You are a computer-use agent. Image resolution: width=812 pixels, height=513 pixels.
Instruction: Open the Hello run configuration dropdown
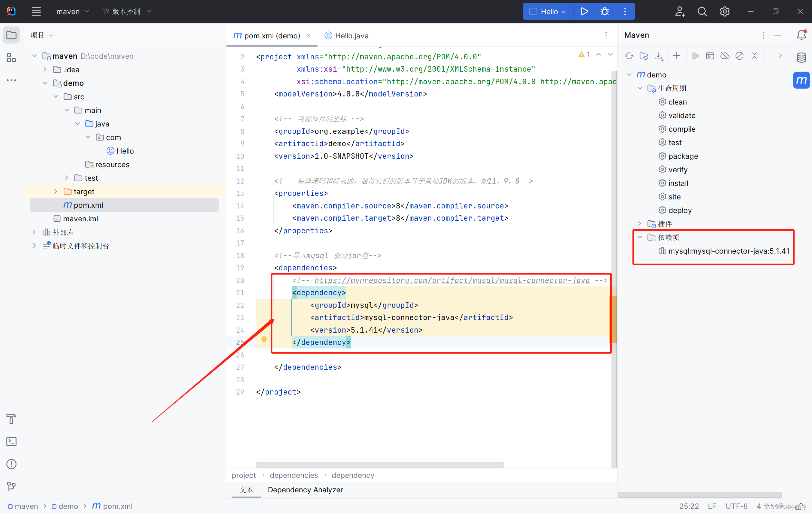[x=548, y=12]
